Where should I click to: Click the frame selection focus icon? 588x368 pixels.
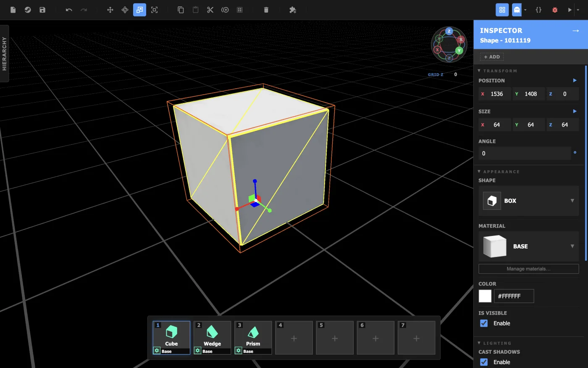154,10
